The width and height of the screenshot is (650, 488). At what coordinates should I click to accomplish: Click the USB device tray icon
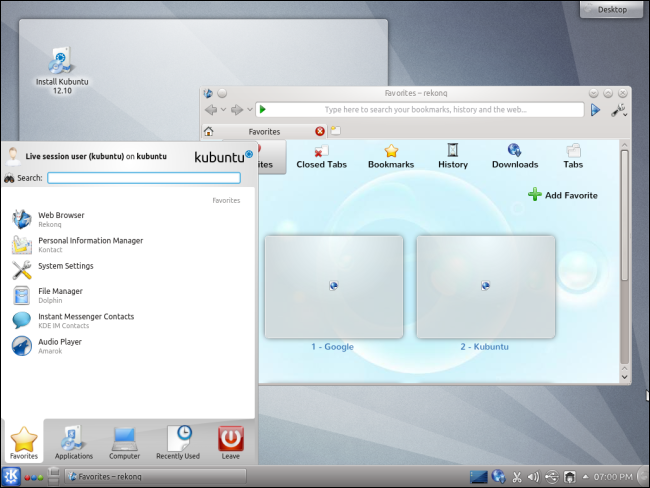pos(552,477)
